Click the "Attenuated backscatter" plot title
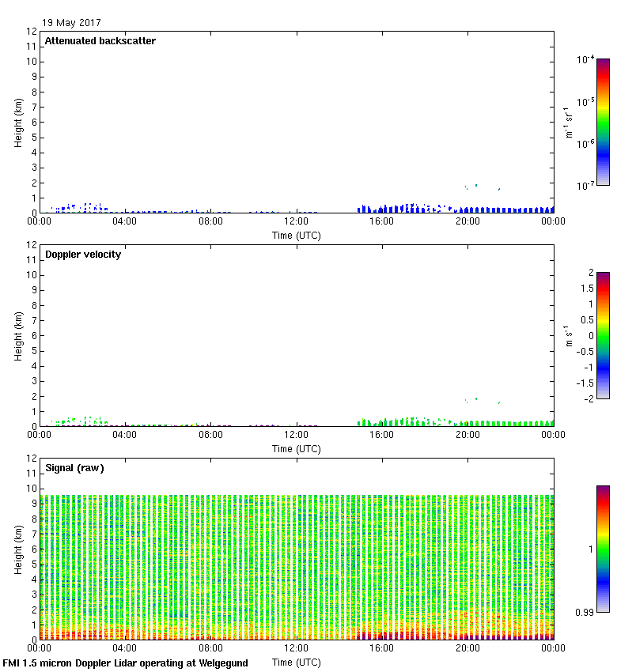Viewport: 617px width, 672px height. (100, 41)
